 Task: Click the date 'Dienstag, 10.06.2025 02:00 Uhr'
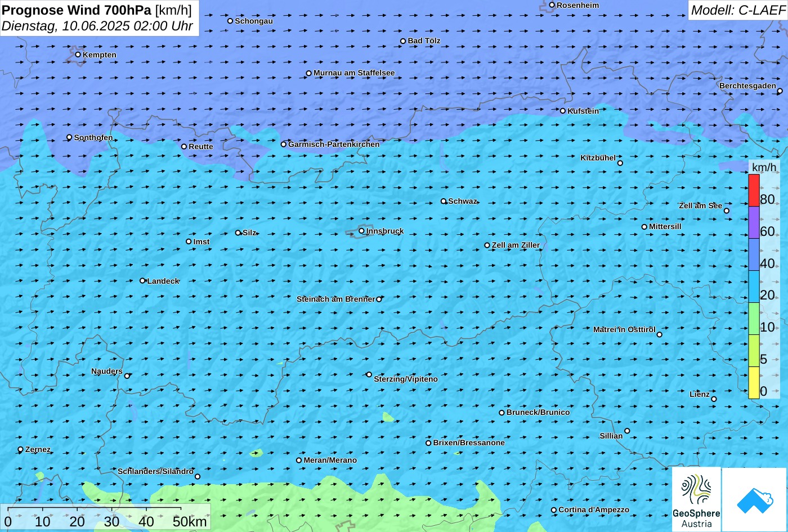[x=97, y=26]
